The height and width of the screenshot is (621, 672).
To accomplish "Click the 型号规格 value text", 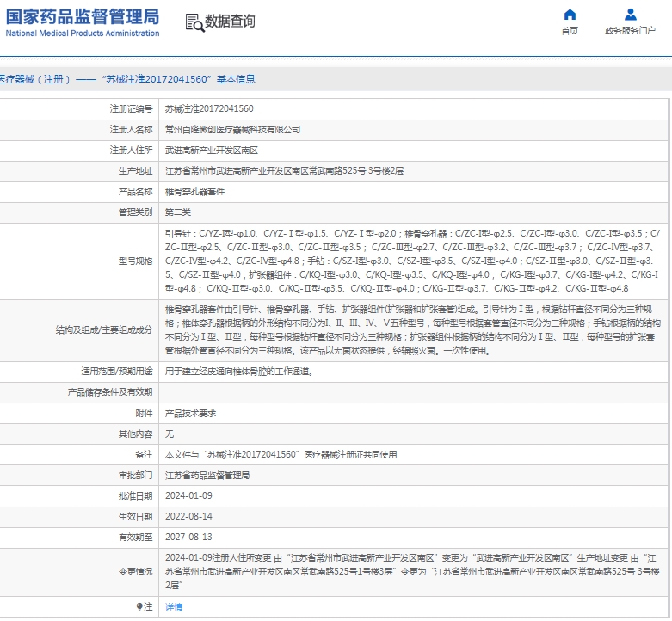I will coord(413,261).
